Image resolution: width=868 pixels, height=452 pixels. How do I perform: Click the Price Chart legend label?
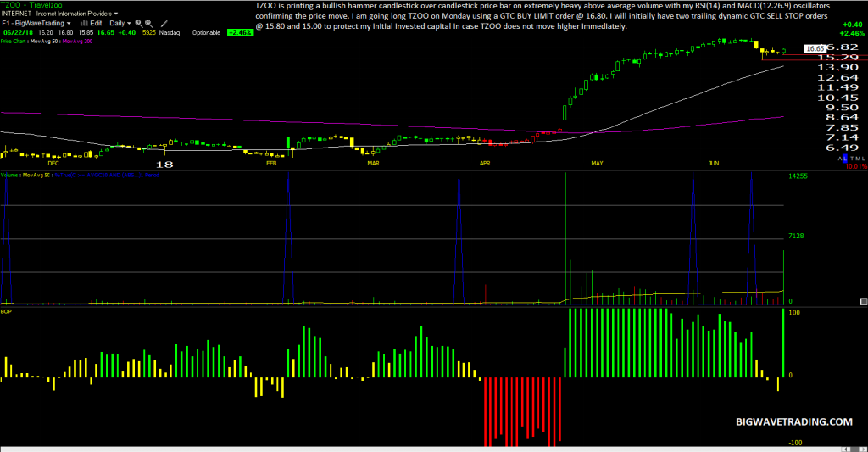(x=13, y=42)
